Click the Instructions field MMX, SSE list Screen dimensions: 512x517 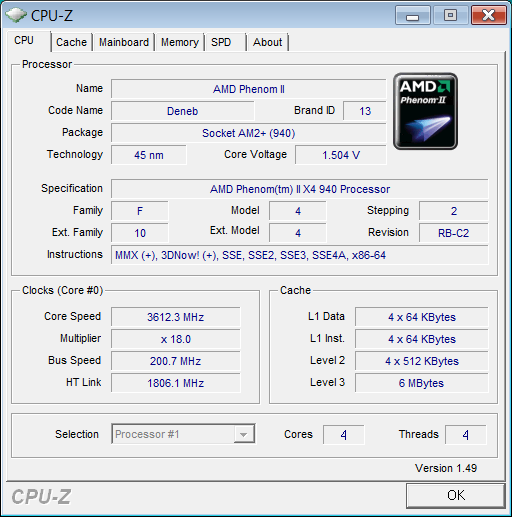300,255
